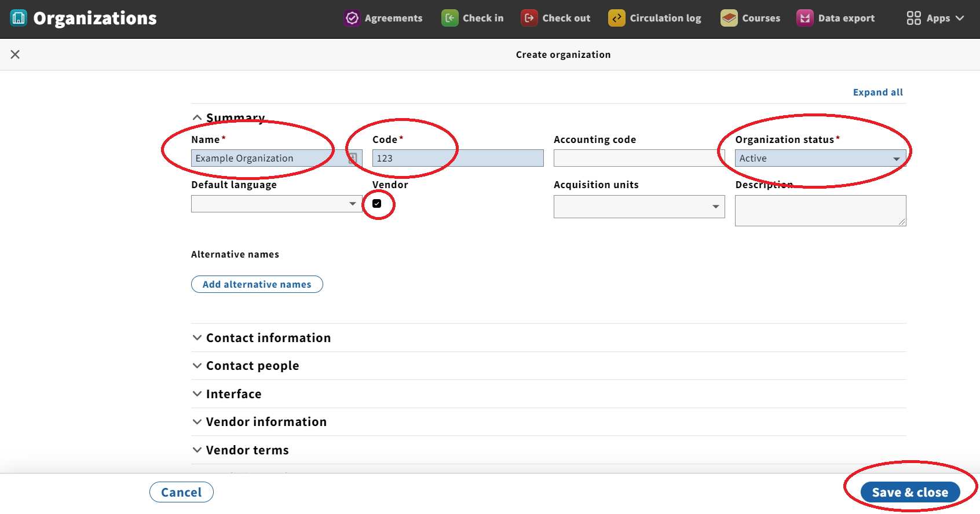980x514 pixels.
Task: Click into the Description text area
Action: (820, 211)
